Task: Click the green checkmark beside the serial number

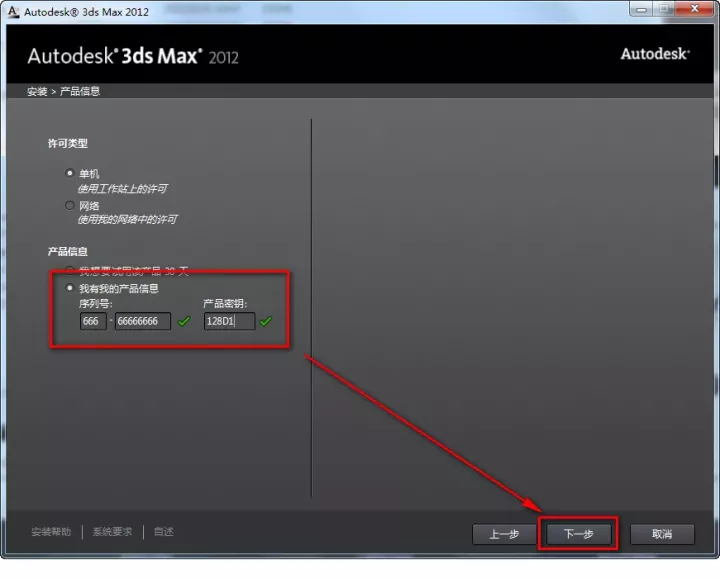Action: (183, 321)
